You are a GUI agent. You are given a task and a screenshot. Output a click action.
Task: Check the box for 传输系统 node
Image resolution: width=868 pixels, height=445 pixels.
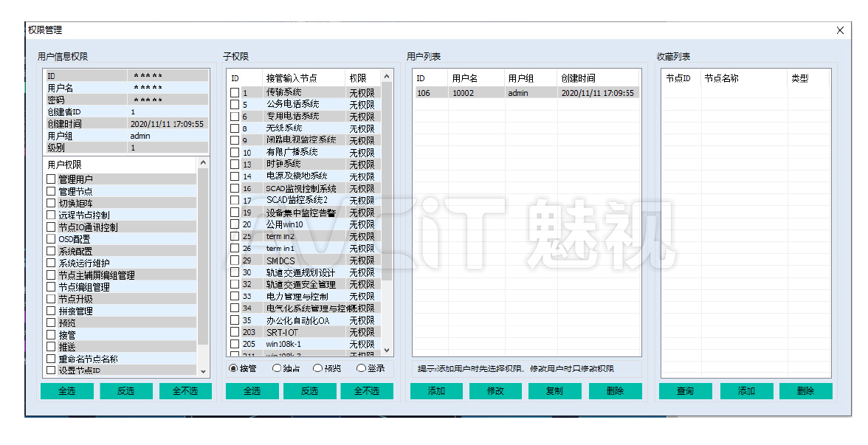(235, 93)
